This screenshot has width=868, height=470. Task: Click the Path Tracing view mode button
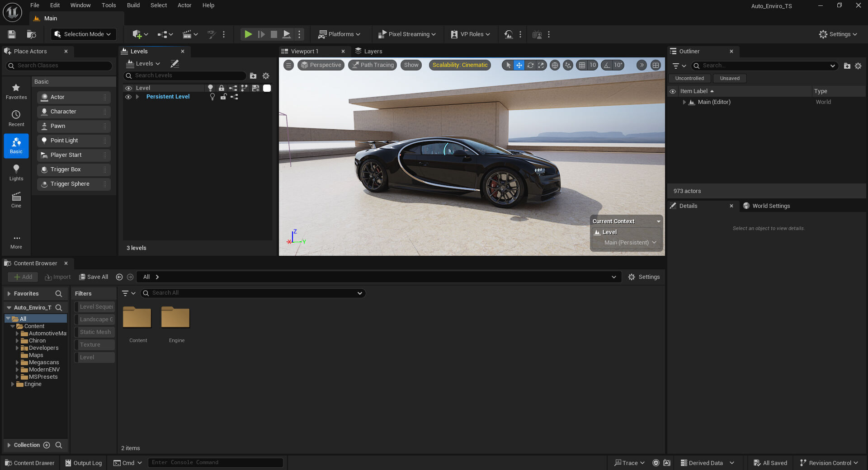pyautogui.click(x=373, y=65)
